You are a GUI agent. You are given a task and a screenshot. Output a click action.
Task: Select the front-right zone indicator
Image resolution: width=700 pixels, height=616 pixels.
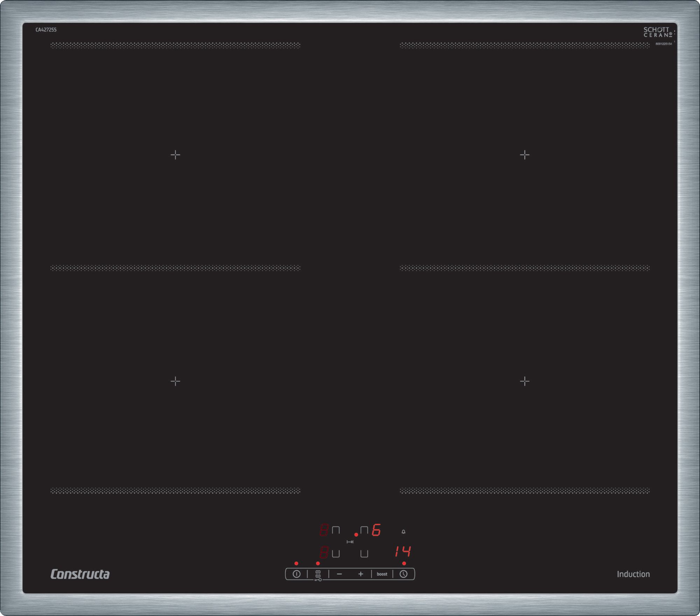click(x=364, y=554)
